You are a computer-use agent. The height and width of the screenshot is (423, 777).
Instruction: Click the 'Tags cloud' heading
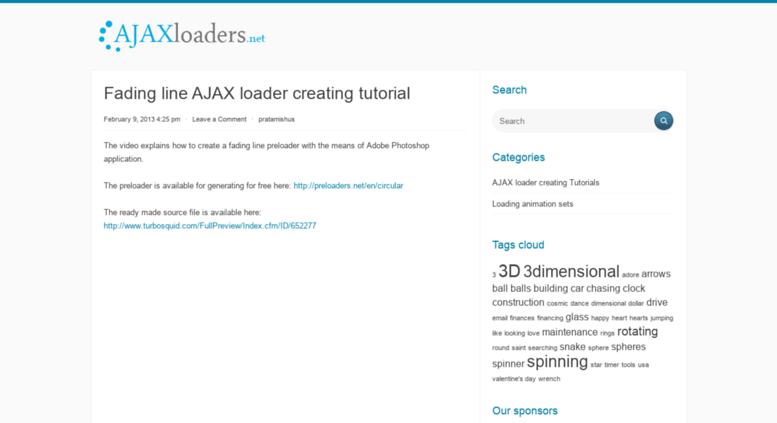click(x=518, y=245)
